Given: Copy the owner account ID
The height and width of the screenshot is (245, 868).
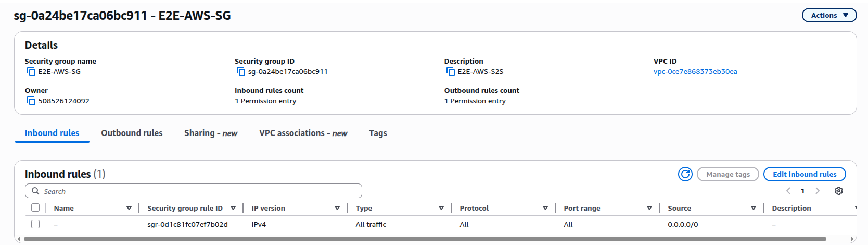Looking at the screenshot, I should 31,101.
